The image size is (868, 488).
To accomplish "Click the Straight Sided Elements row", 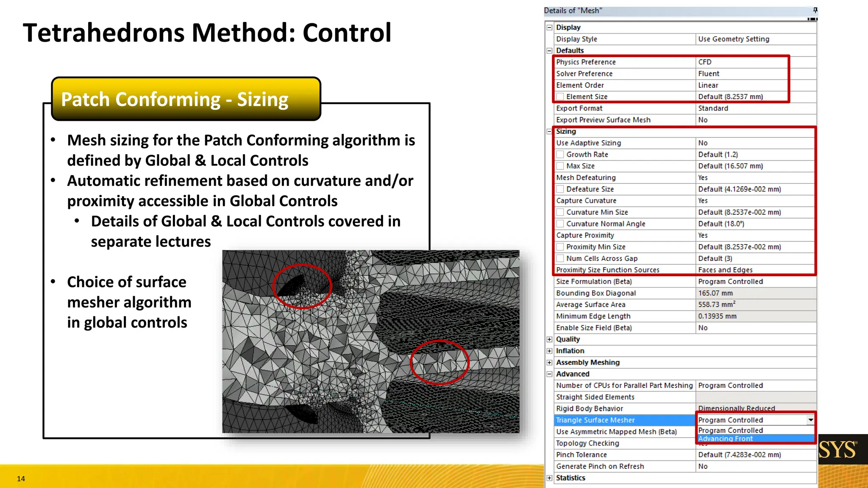I will pos(685,397).
